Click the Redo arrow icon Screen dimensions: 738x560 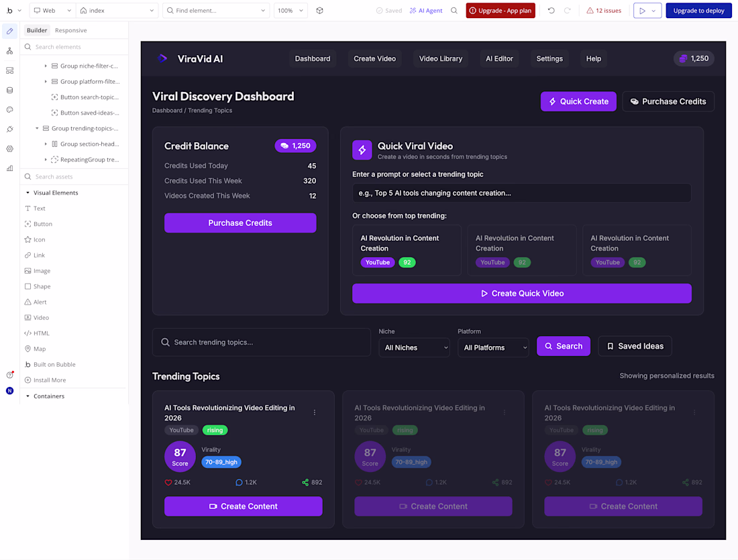coord(568,10)
